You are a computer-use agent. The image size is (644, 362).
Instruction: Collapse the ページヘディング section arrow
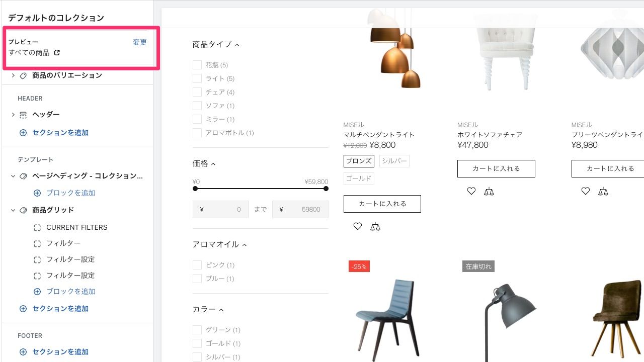13,176
